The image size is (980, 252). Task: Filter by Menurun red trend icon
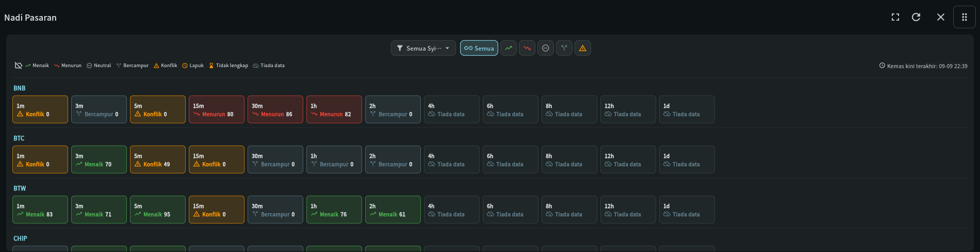click(x=527, y=48)
